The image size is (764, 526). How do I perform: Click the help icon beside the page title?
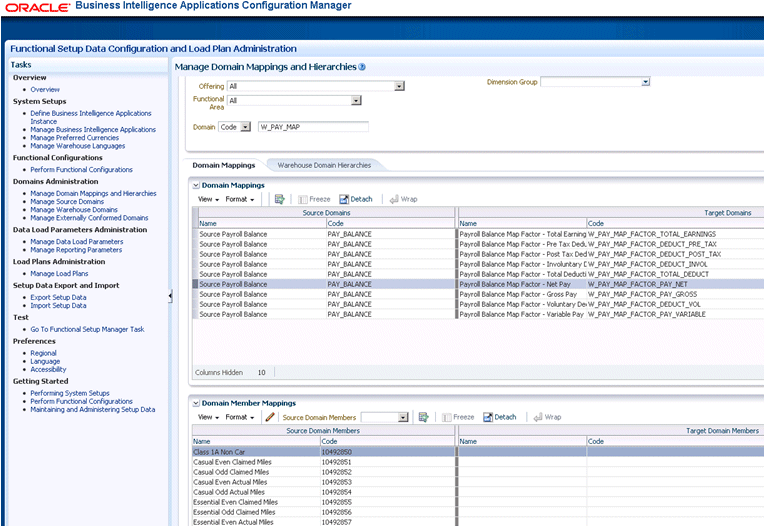tap(362, 67)
